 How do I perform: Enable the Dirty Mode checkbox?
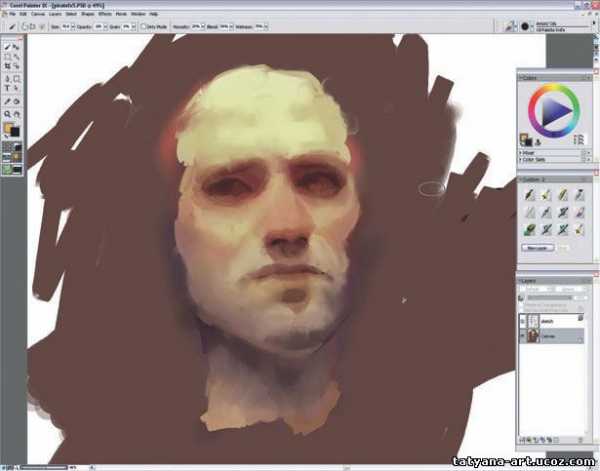144,27
